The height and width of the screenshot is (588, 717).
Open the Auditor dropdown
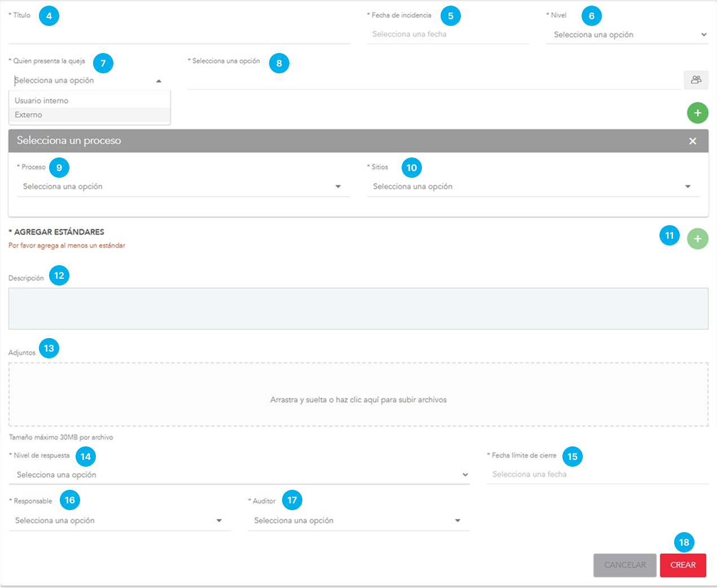(x=358, y=521)
